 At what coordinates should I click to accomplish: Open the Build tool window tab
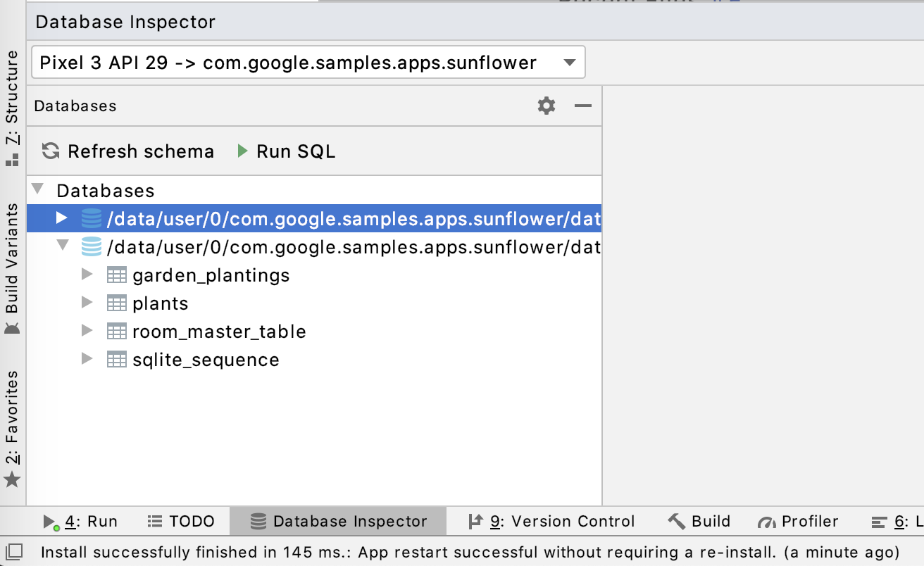699,522
